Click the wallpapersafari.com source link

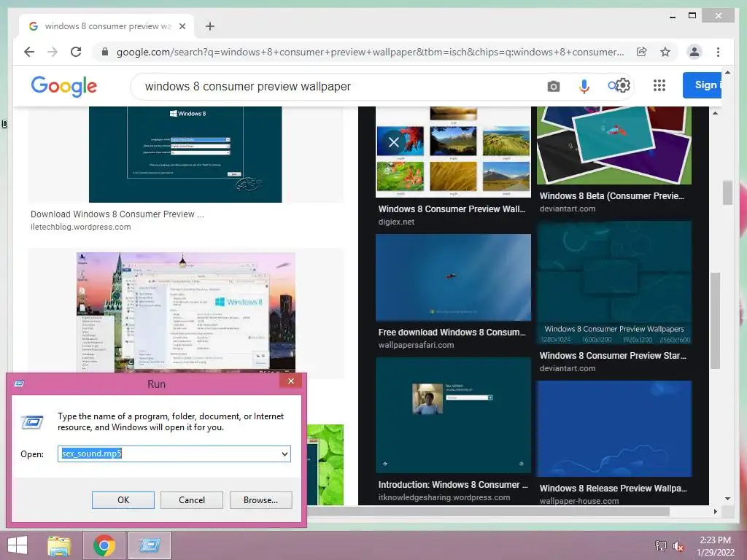[x=416, y=345]
